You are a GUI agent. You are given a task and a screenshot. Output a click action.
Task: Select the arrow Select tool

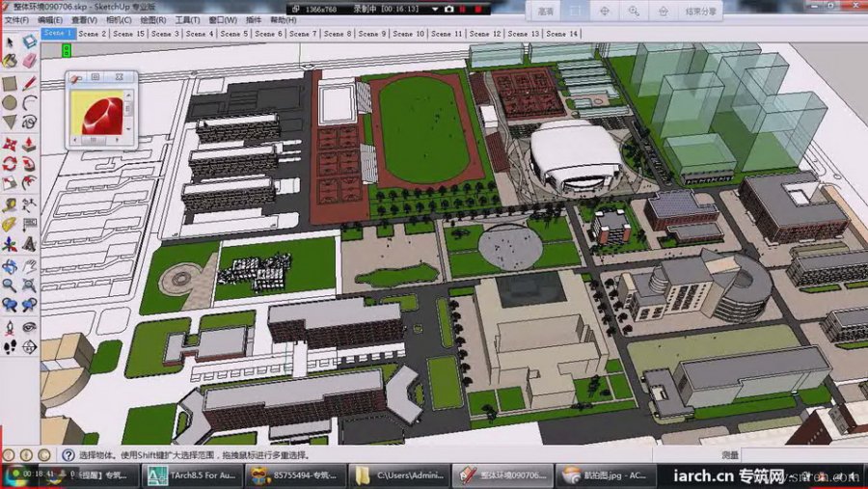coord(10,42)
